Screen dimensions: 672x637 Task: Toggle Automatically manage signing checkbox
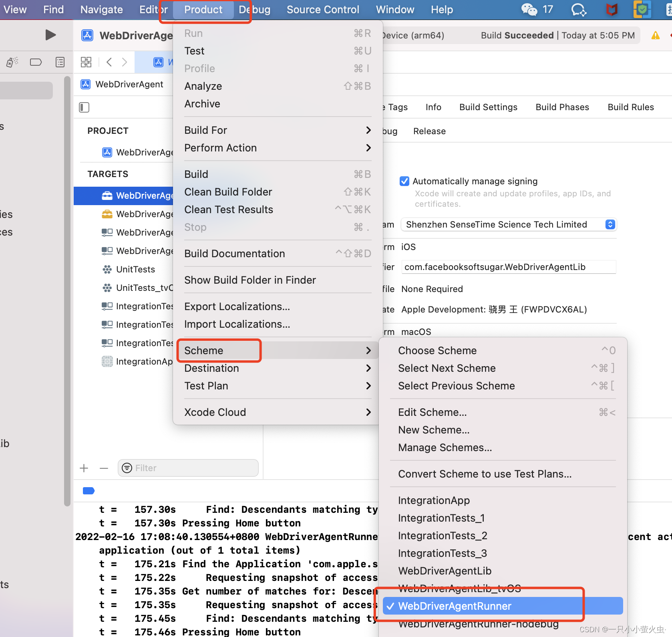click(404, 181)
